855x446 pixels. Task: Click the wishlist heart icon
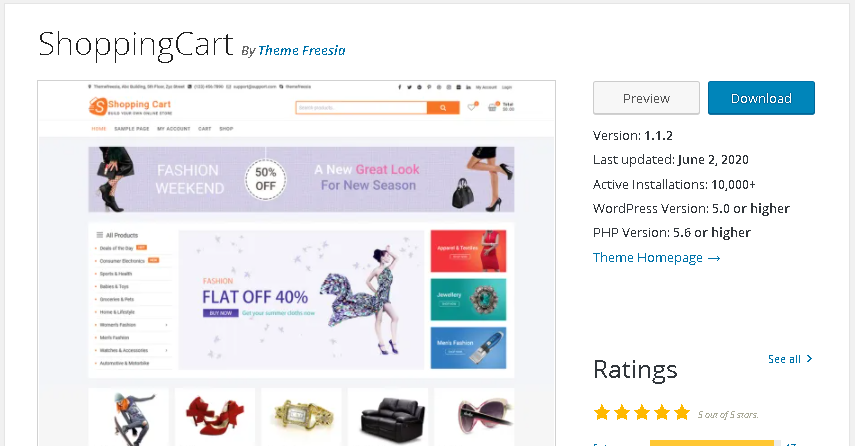click(472, 107)
